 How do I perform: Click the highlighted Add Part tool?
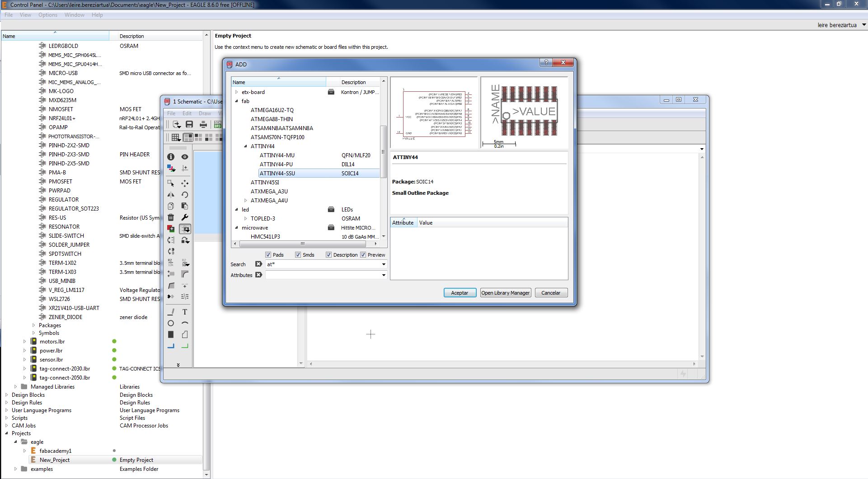pyautogui.click(x=185, y=229)
